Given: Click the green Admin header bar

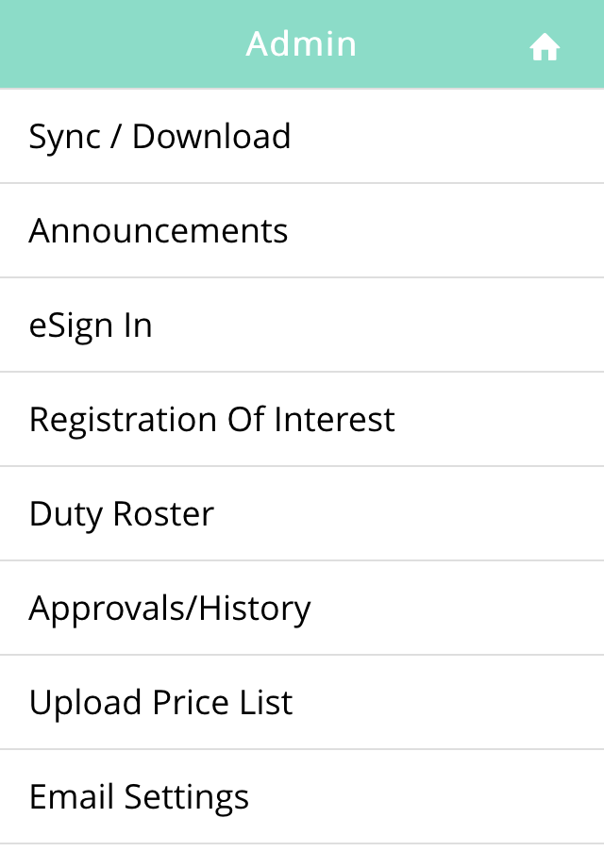Looking at the screenshot, I should (x=142, y=44).
